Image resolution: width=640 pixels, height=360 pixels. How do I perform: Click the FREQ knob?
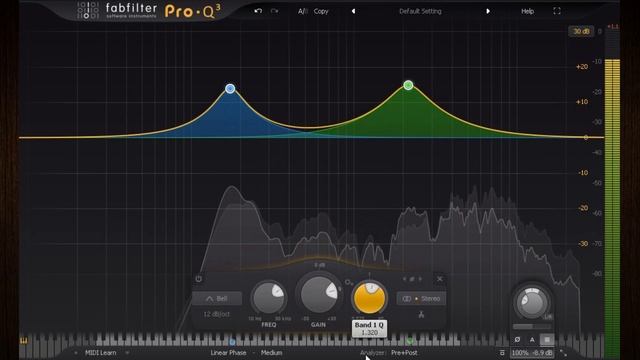[x=269, y=298]
